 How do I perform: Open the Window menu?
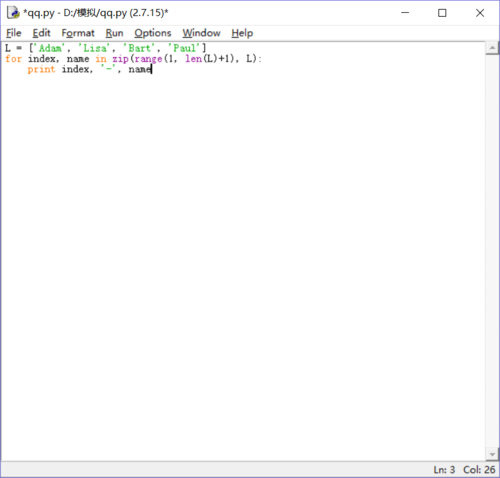[201, 33]
